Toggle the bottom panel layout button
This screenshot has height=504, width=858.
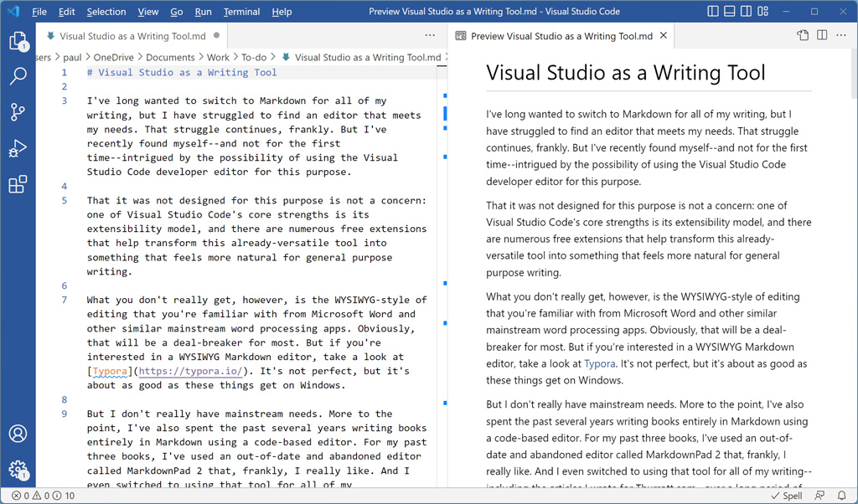(730, 12)
